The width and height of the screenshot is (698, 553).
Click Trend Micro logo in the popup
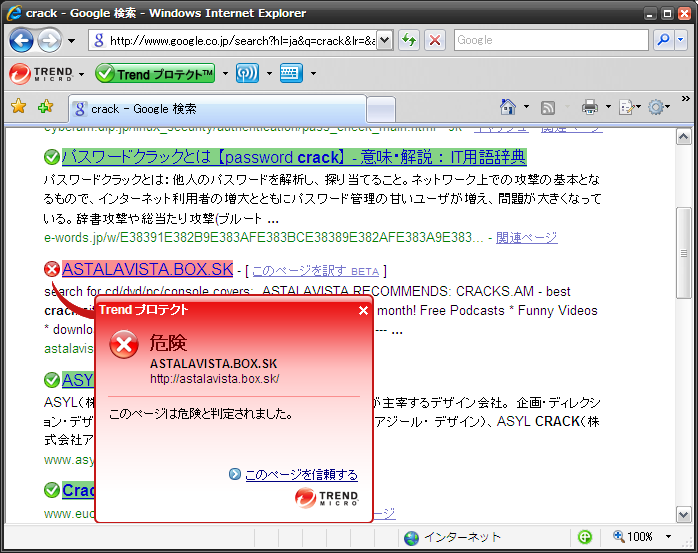pyautogui.click(x=327, y=497)
